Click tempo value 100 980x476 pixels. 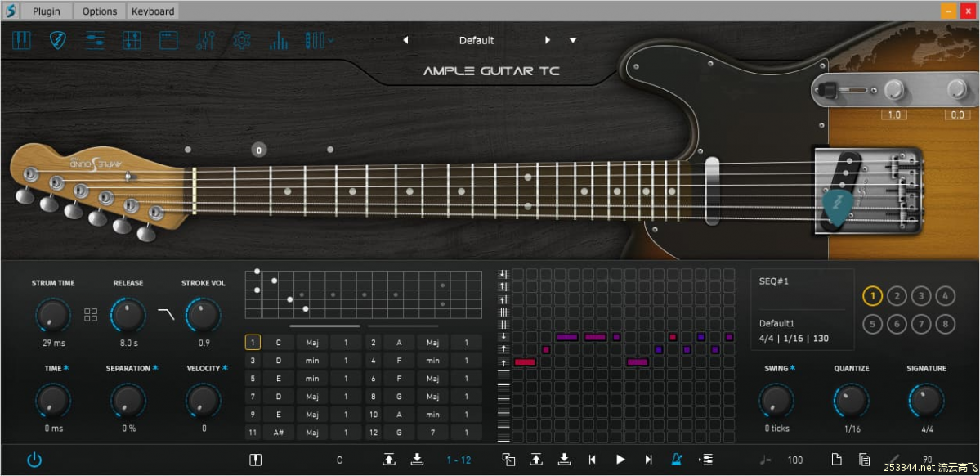click(795, 460)
